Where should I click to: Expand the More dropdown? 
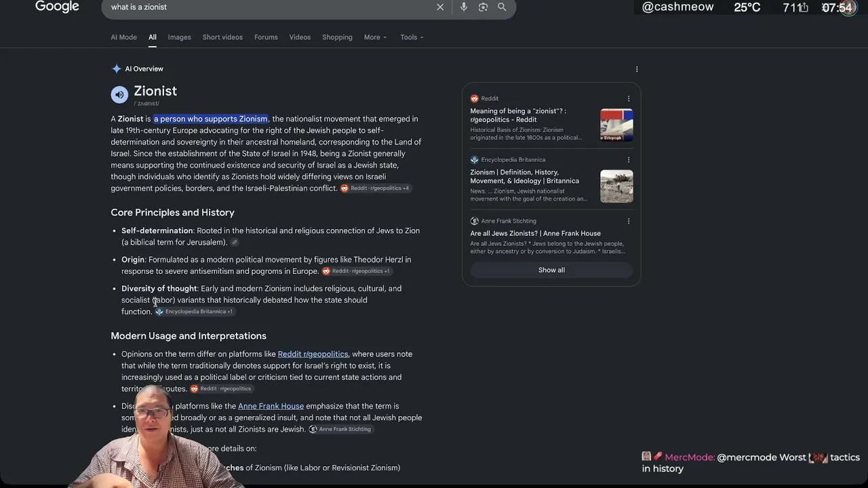(375, 37)
